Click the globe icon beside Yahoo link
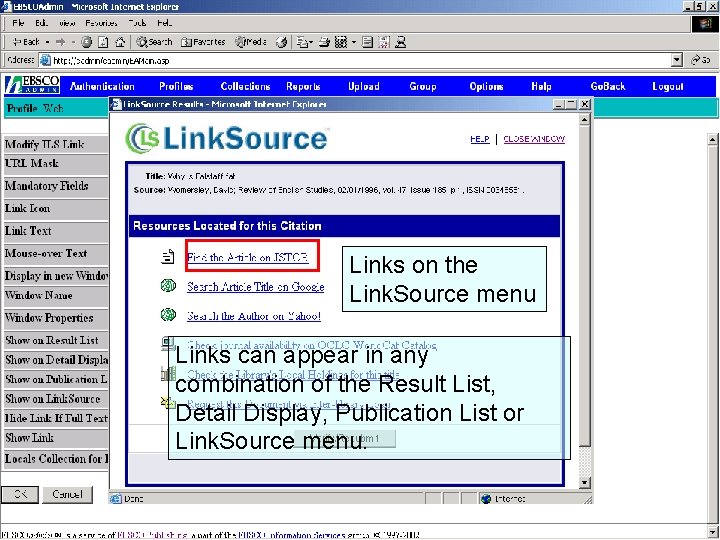 click(x=168, y=315)
